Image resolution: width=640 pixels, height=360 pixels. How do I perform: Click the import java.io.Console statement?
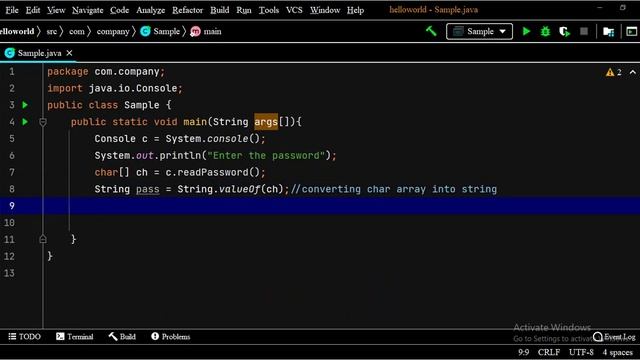(115, 89)
